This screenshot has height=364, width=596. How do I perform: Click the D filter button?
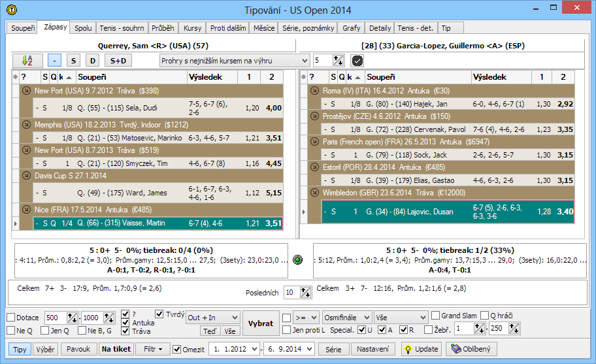(92, 60)
